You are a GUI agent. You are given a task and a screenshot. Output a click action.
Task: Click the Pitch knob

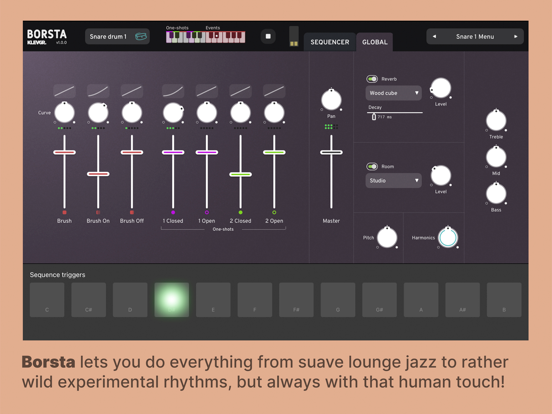387,237
